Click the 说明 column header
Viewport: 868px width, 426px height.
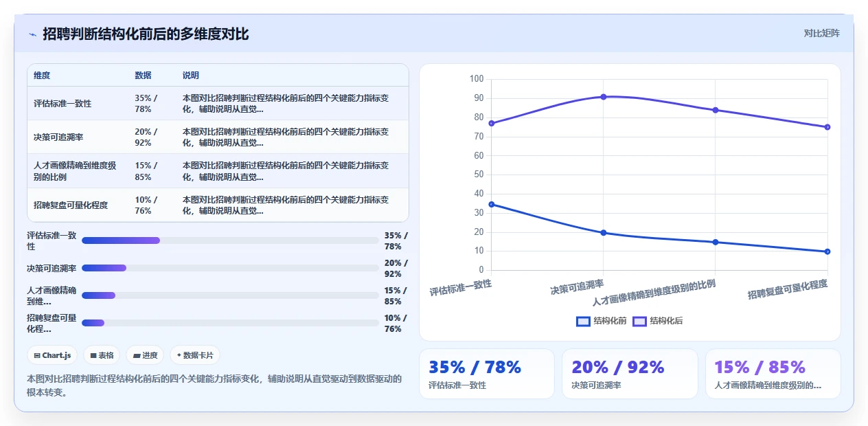tap(191, 76)
